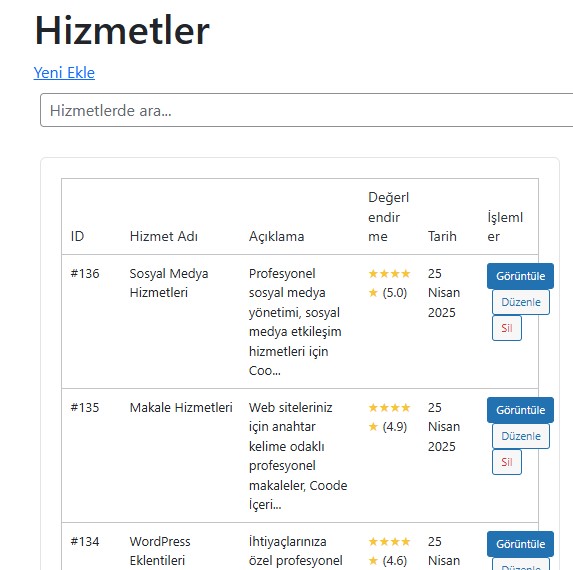Open WordPress Eklentileri with Görüntüle button

(x=520, y=544)
